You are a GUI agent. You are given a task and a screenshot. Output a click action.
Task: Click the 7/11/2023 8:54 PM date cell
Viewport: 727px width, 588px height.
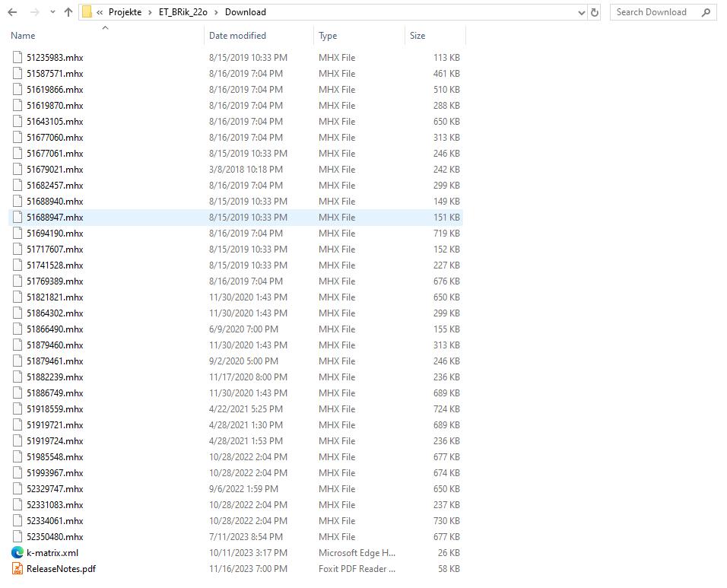246,537
